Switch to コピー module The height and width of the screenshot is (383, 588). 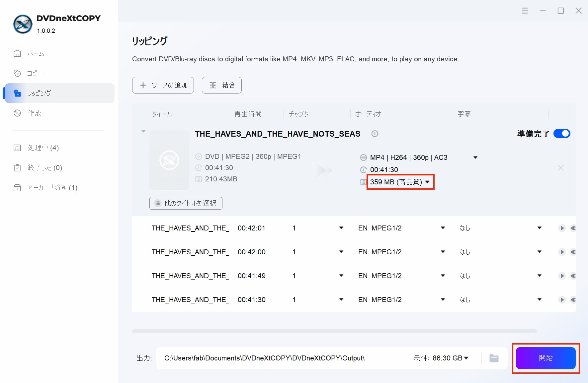point(29,73)
